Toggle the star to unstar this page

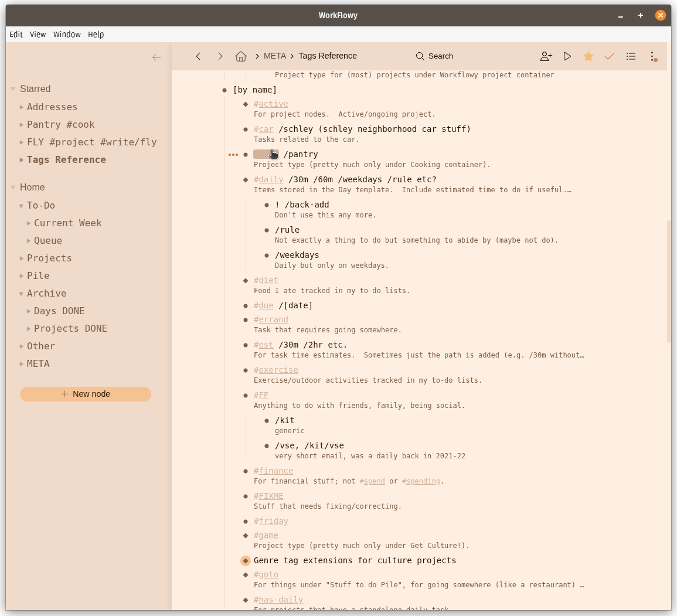(588, 56)
